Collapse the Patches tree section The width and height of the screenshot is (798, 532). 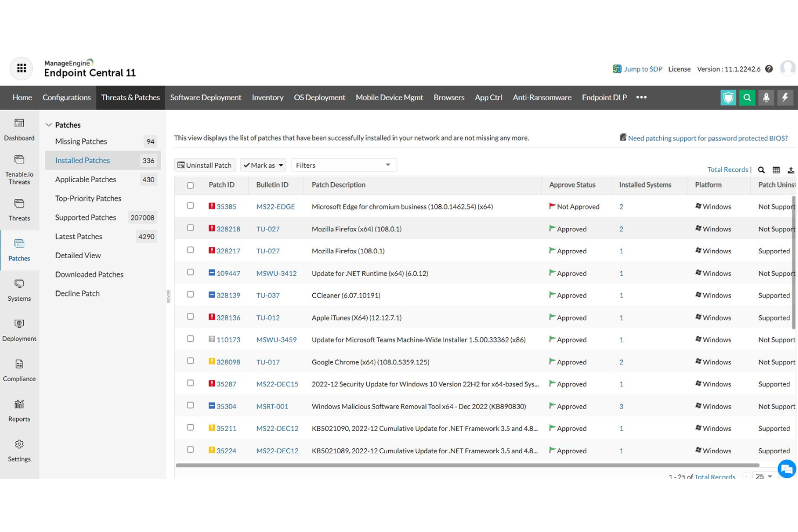point(49,125)
